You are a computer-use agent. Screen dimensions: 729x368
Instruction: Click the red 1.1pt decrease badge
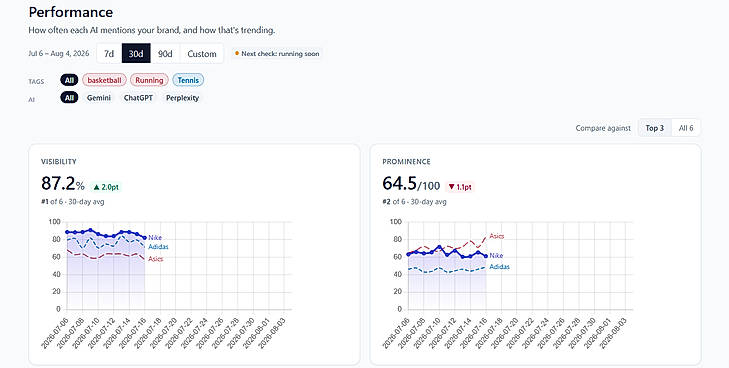click(460, 187)
